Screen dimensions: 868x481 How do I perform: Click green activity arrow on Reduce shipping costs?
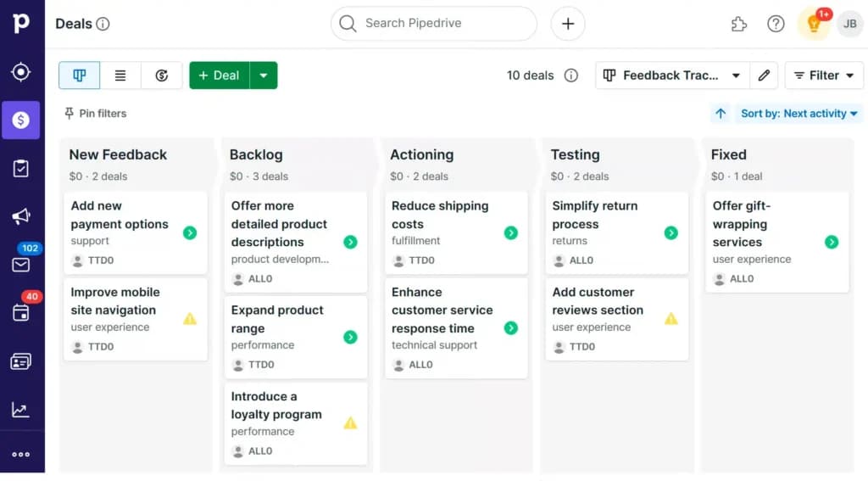coord(511,232)
